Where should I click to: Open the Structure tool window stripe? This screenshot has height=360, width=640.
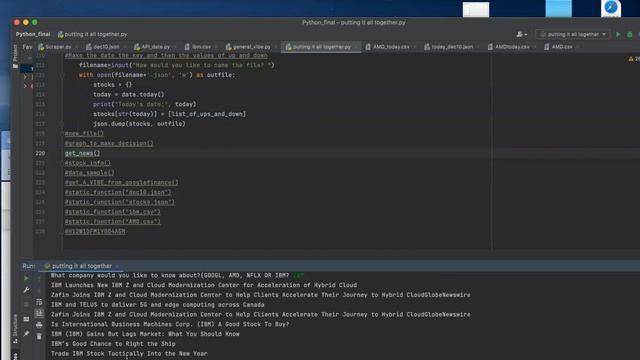click(x=15, y=328)
